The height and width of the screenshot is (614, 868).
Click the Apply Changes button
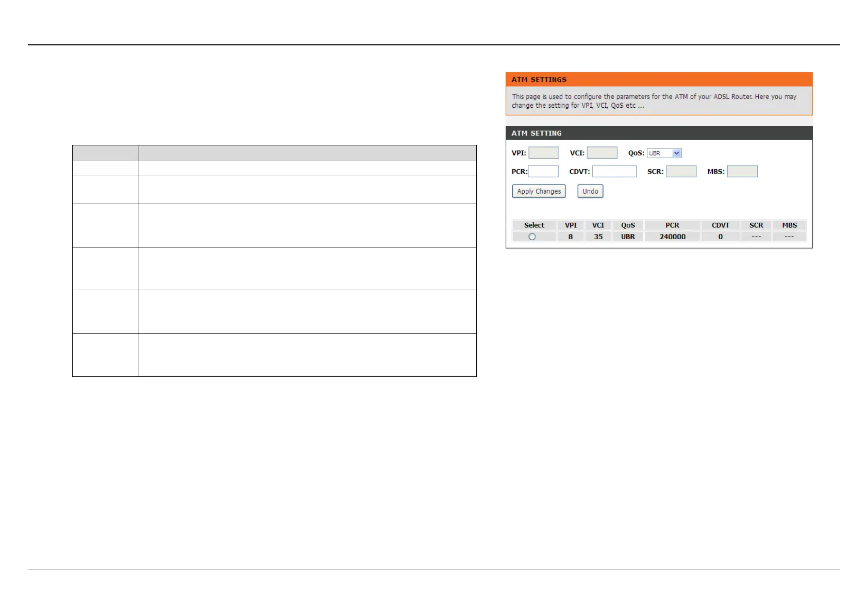click(539, 191)
